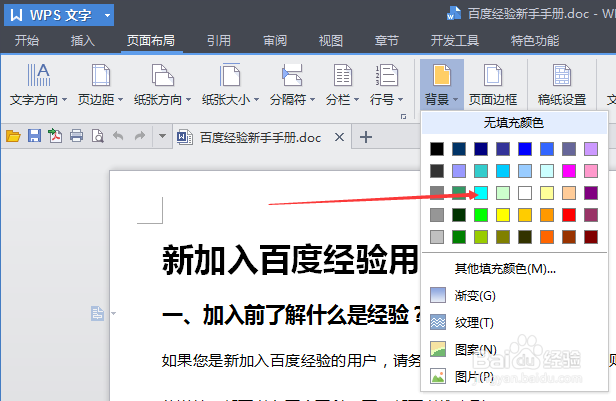Click the Texture (纹理) fill icon
Viewport: 616px width, 401px height.
438,322
